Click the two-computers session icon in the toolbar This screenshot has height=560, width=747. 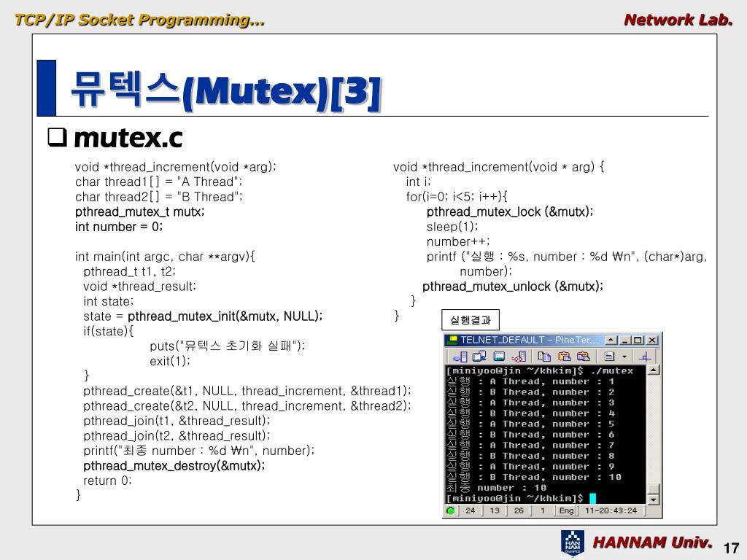[479, 356]
